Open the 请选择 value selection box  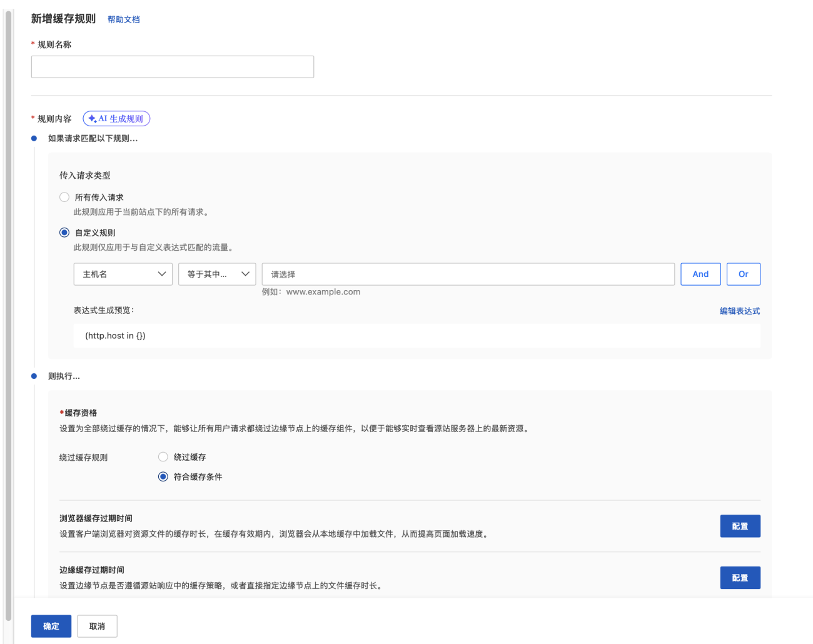click(x=468, y=274)
